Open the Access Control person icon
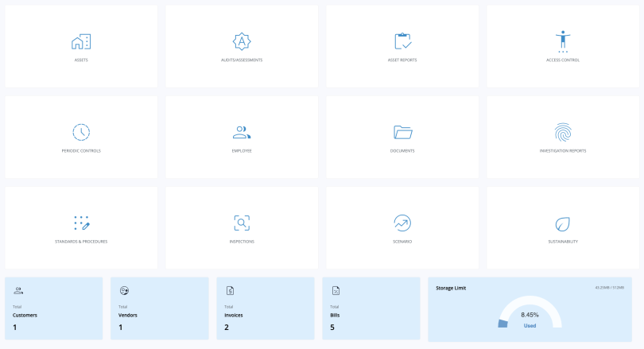 tap(563, 41)
